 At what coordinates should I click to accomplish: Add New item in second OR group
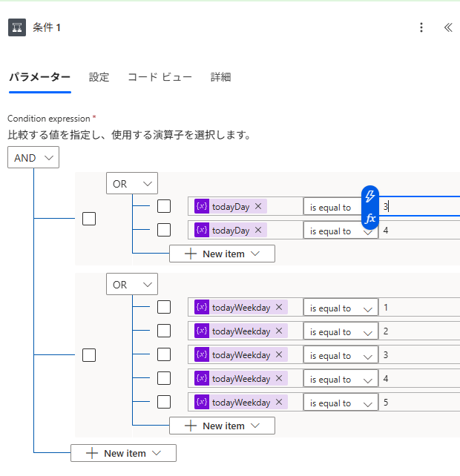click(222, 426)
